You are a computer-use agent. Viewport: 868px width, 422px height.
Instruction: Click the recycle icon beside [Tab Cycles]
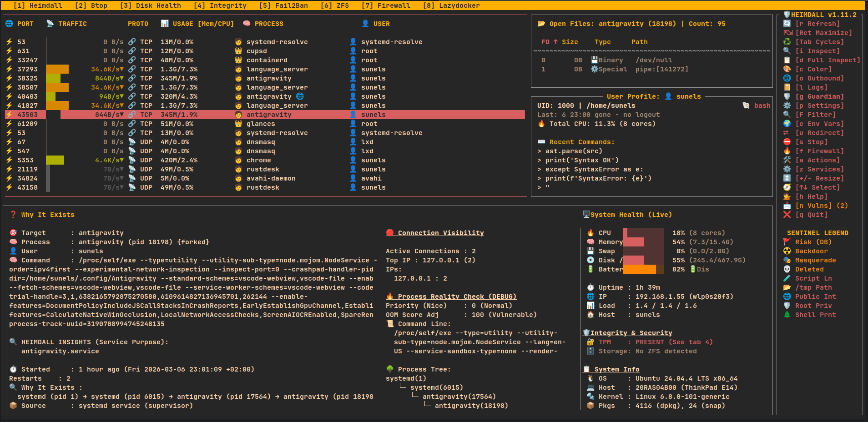point(787,42)
